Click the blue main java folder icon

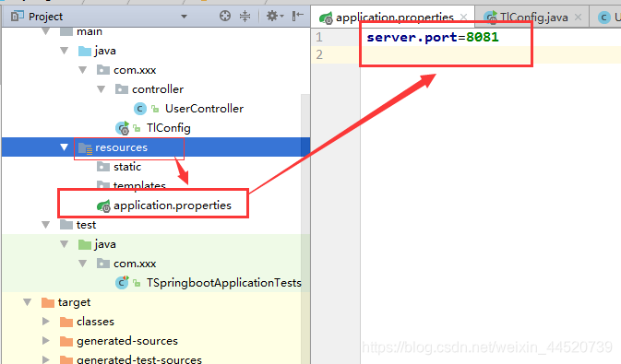[x=85, y=51]
